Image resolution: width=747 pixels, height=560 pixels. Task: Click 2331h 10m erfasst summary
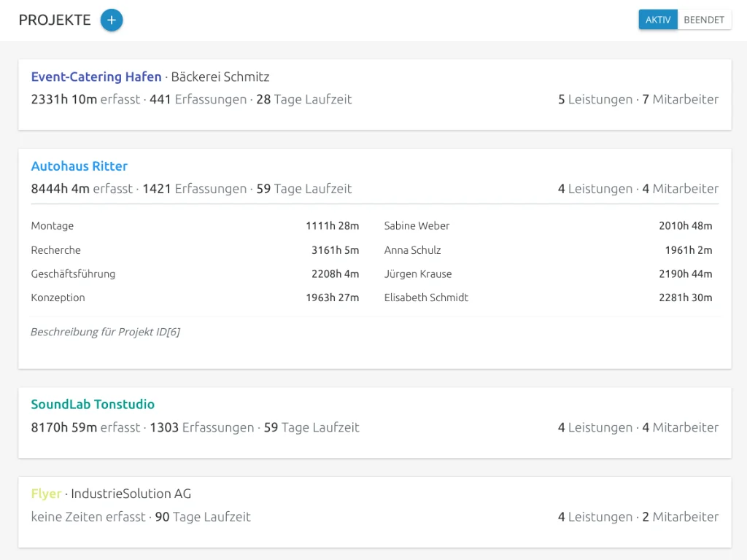click(86, 99)
